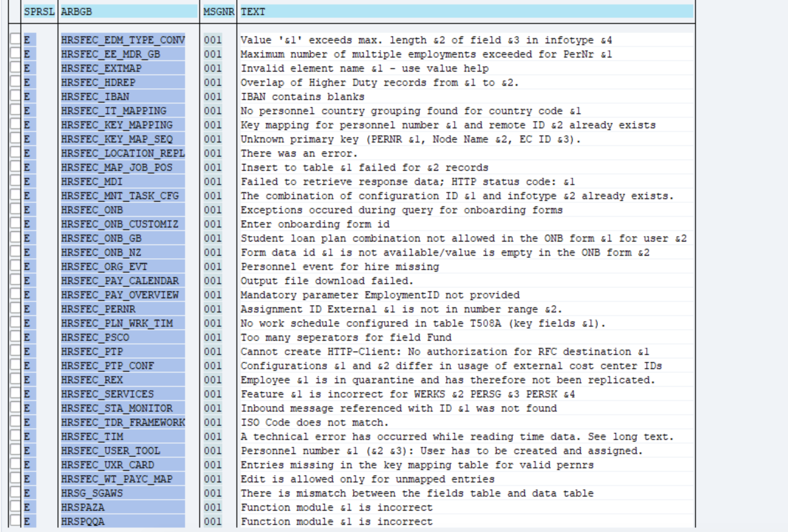Tick the checkbox for row HRSFEC_EDM_TYPE_CONV
The width and height of the screenshot is (788, 532).
[x=15, y=39]
